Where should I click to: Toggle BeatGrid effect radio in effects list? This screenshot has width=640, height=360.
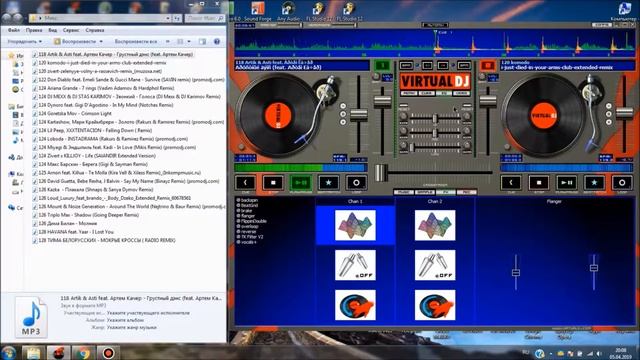[x=238, y=206]
